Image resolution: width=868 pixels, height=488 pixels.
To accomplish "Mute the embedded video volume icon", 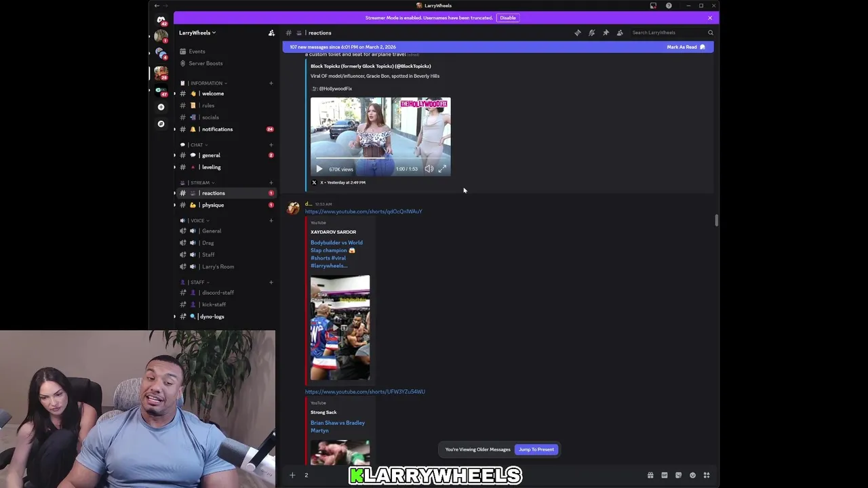I will pos(429,169).
